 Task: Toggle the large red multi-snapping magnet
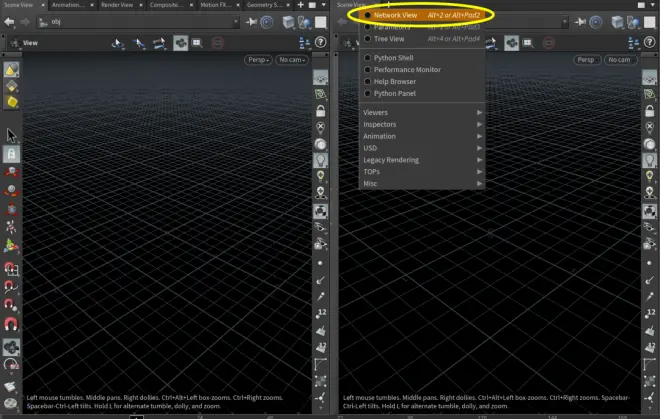pyautogui.click(x=11, y=324)
